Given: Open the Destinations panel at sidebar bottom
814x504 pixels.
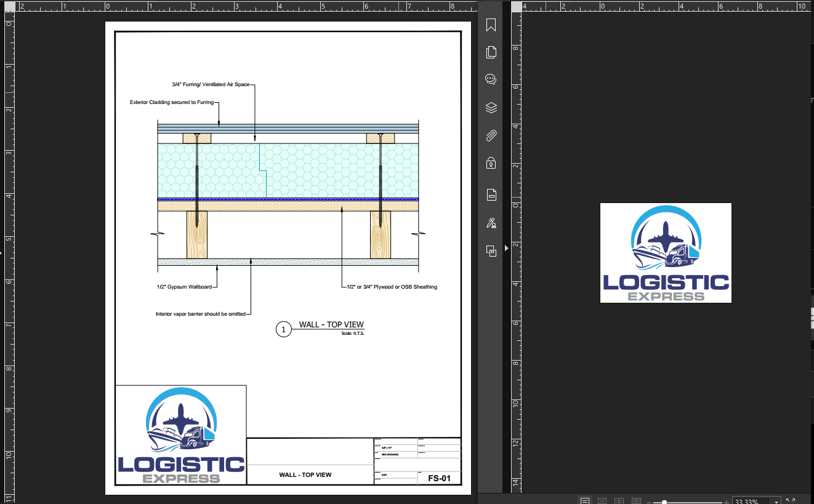Looking at the screenshot, I should [x=491, y=251].
